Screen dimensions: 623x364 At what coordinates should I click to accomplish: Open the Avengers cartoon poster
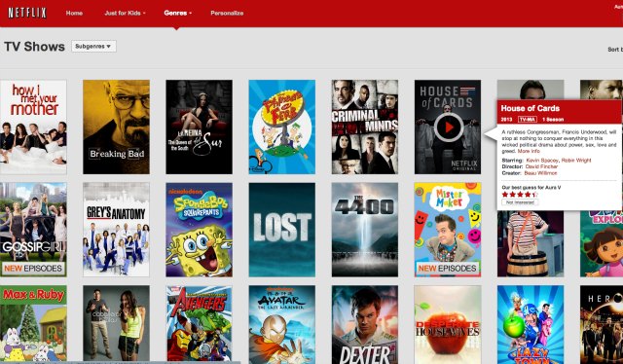pos(199,323)
